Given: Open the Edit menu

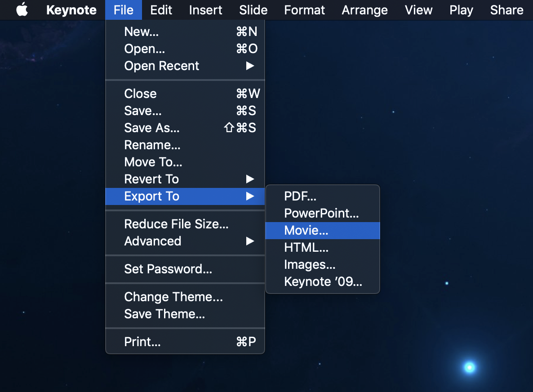Looking at the screenshot, I should pyautogui.click(x=161, y=10).
